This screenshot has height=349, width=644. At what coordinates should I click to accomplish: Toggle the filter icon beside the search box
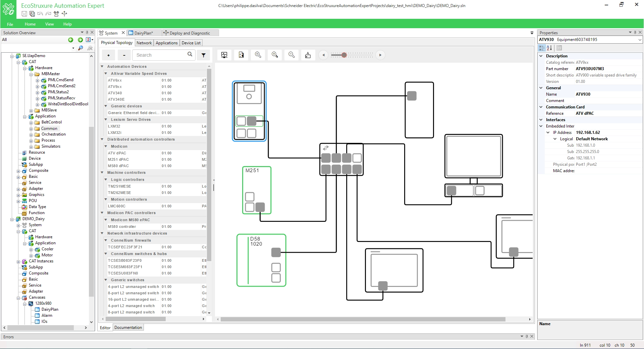click(x=204, y=55)
